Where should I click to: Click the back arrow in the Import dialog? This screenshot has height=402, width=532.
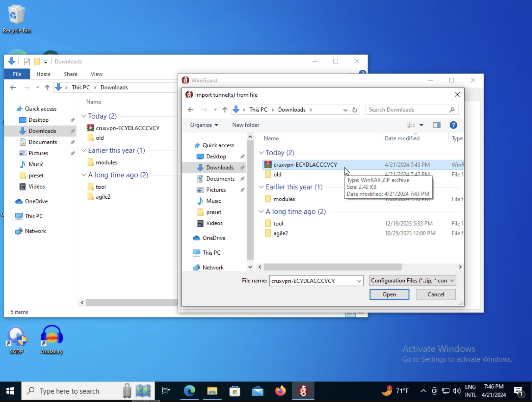(191, 110)
